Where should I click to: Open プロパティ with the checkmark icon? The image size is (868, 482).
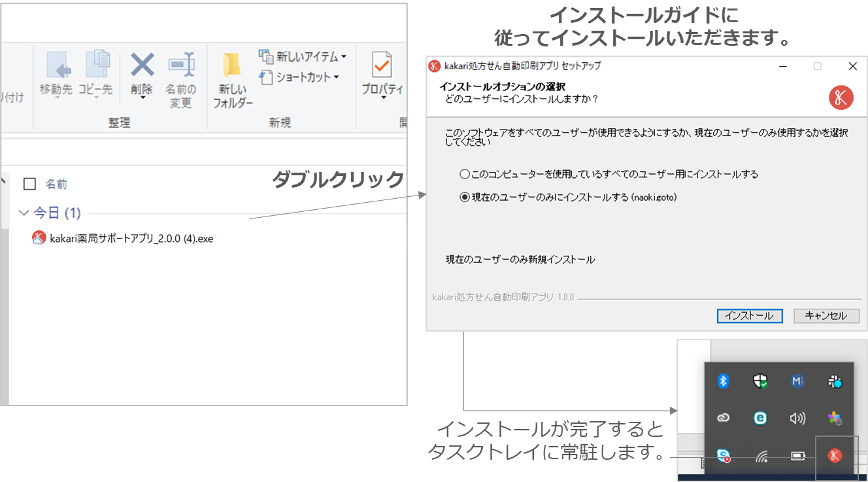click(x=382, y=65)
